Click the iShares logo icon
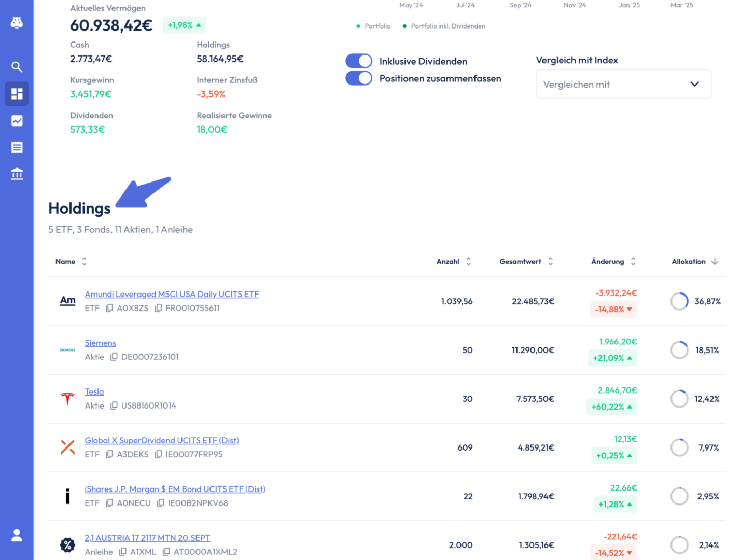This screenshot has height=560, width=741. point(67,496)
